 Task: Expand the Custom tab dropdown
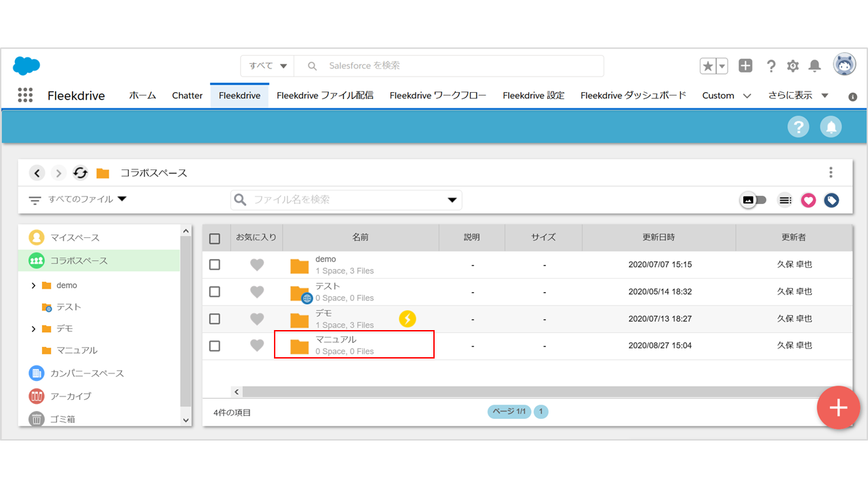click(747, 96)
